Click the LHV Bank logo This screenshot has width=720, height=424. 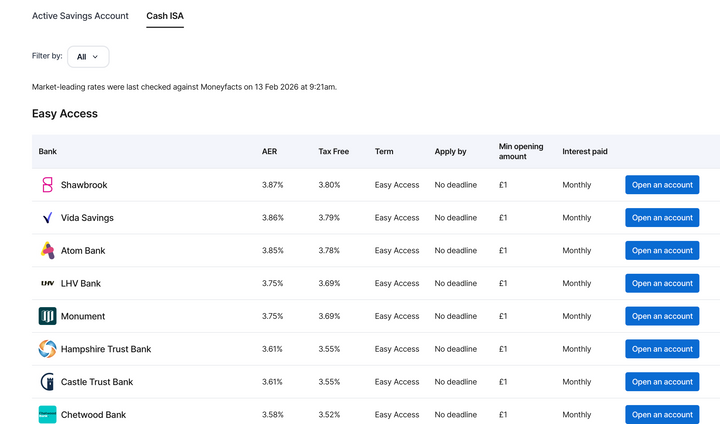[47, 284]
